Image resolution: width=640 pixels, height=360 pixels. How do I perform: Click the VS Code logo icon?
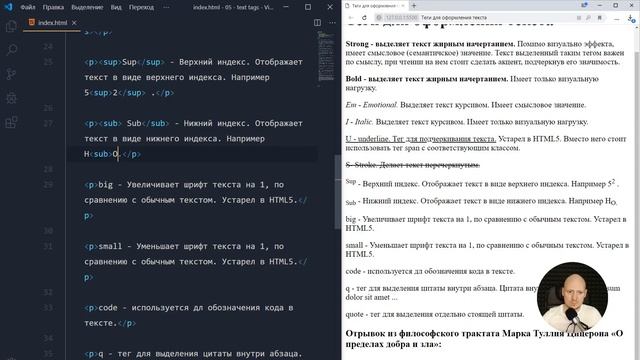pos(9,7)
